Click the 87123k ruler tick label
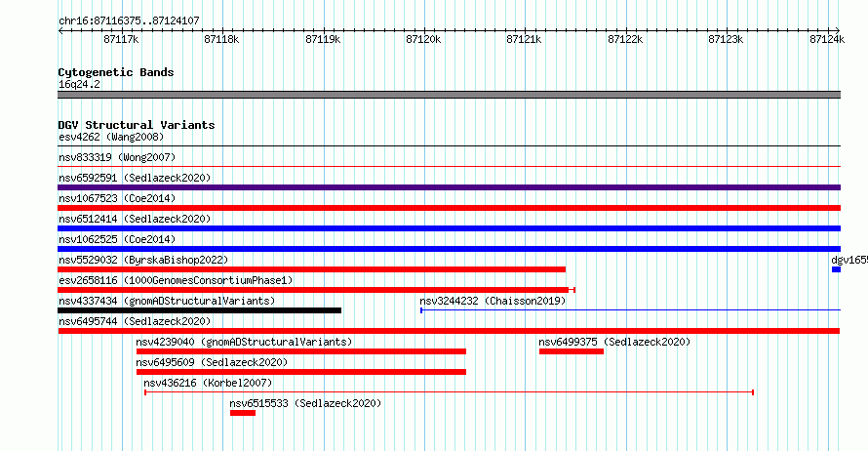868x451 pixels. click(726, 39)
